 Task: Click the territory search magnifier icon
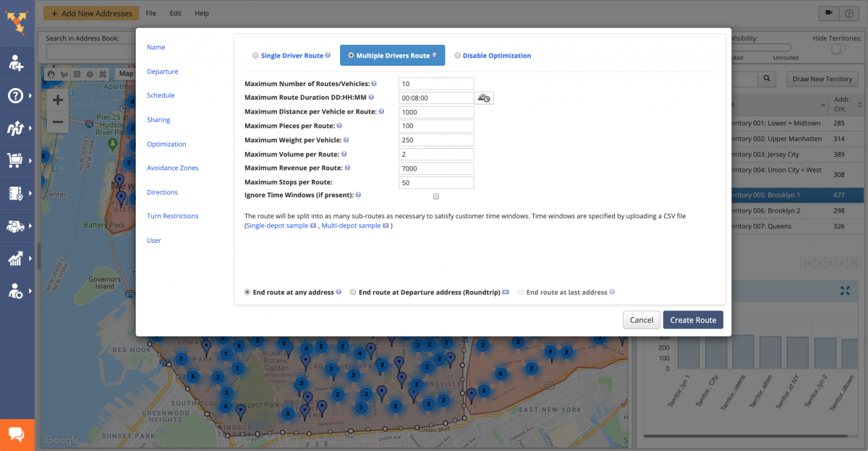767,79
